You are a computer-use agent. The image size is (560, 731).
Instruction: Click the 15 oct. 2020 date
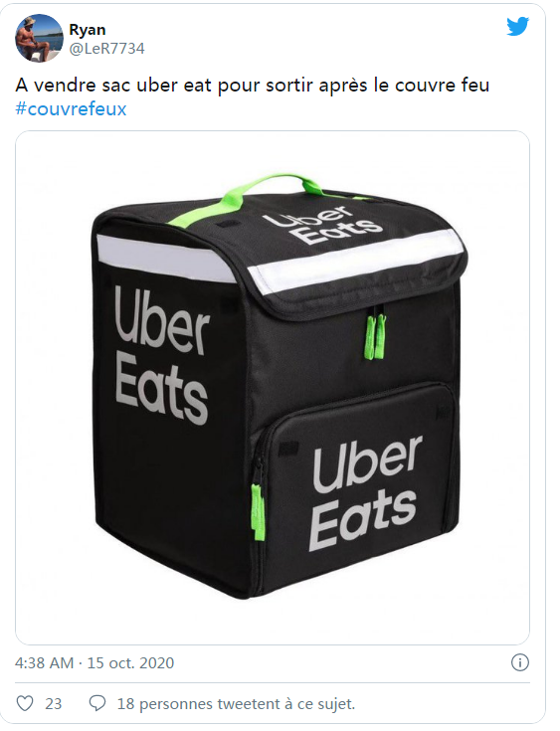pos(130,662)
